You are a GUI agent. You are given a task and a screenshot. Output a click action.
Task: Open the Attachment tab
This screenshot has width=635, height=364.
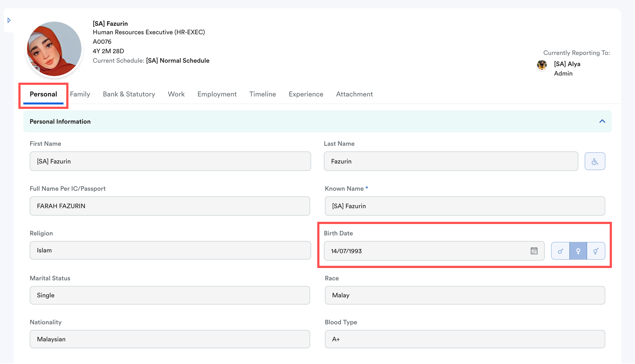354,94
